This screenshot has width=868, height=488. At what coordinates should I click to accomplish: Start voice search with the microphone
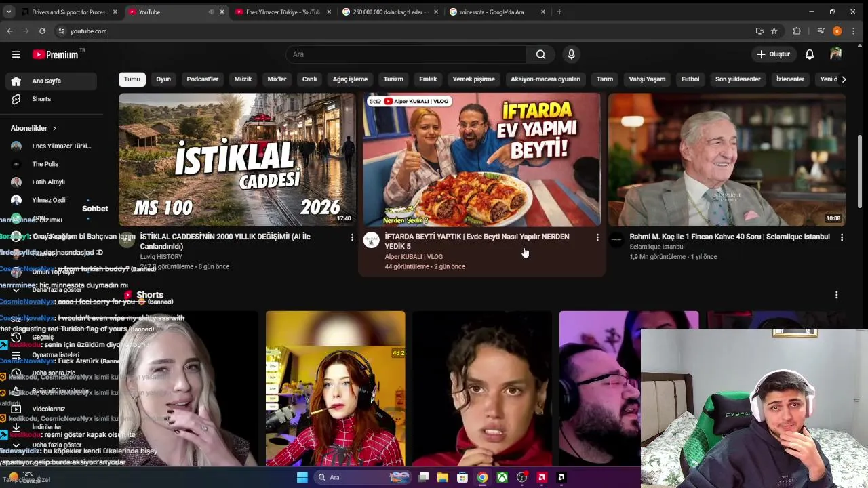tap(571, 54)
